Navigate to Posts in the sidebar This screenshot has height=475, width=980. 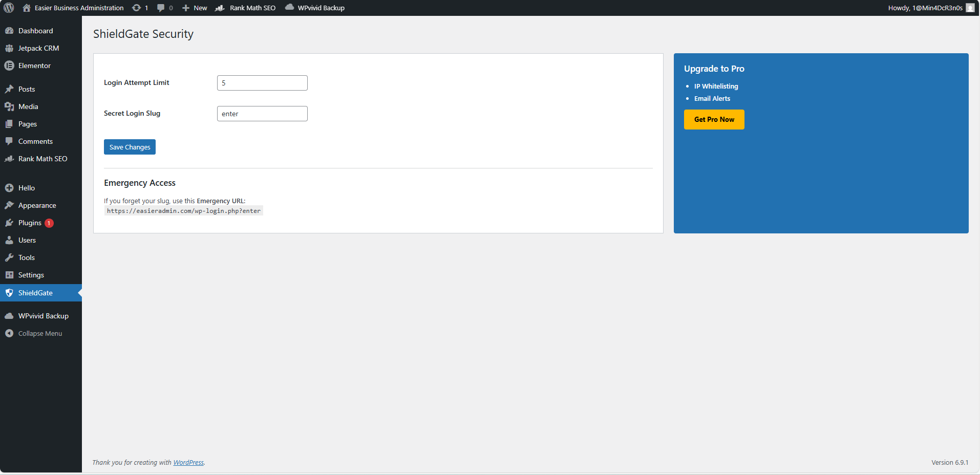(x=27, y=89)
